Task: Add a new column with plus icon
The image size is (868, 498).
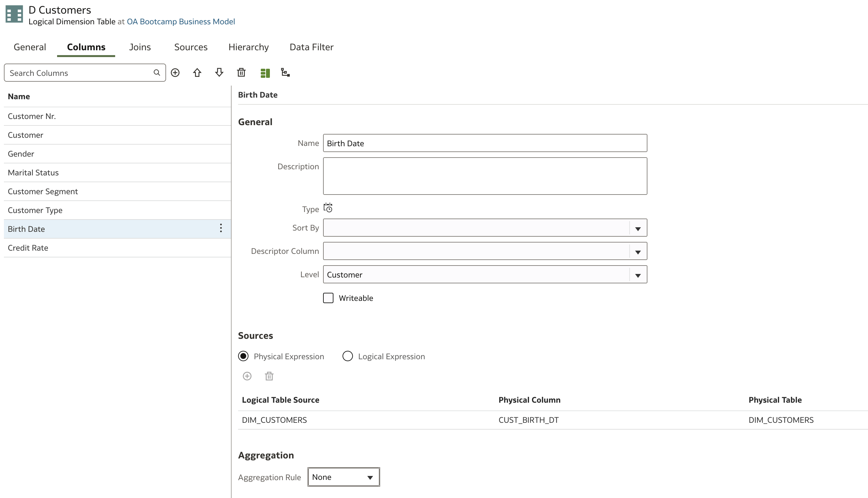Action: tap(175, 73)
